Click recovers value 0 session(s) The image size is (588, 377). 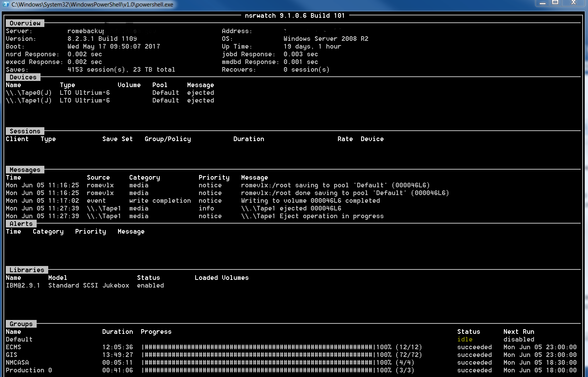[307, 69]
